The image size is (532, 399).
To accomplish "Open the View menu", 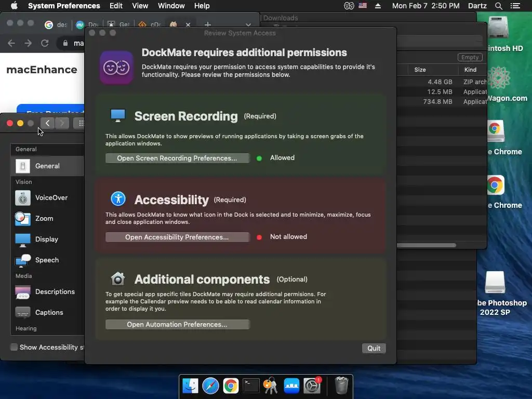I will [x=140, y=6].
